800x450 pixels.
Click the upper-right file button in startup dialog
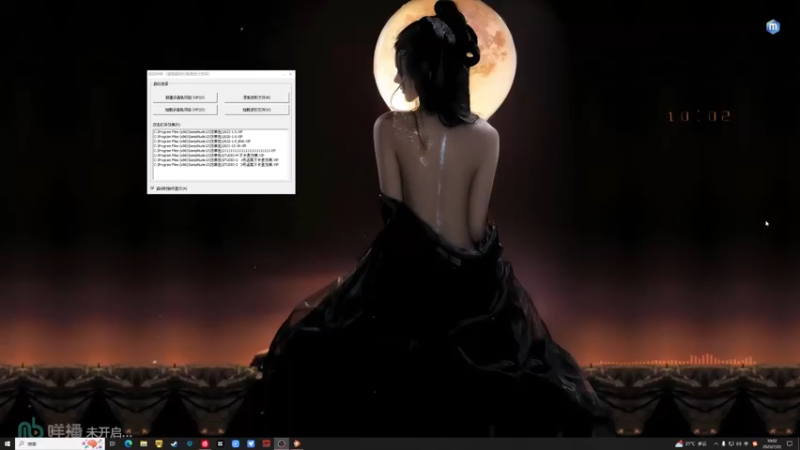[x=257, y=97]
